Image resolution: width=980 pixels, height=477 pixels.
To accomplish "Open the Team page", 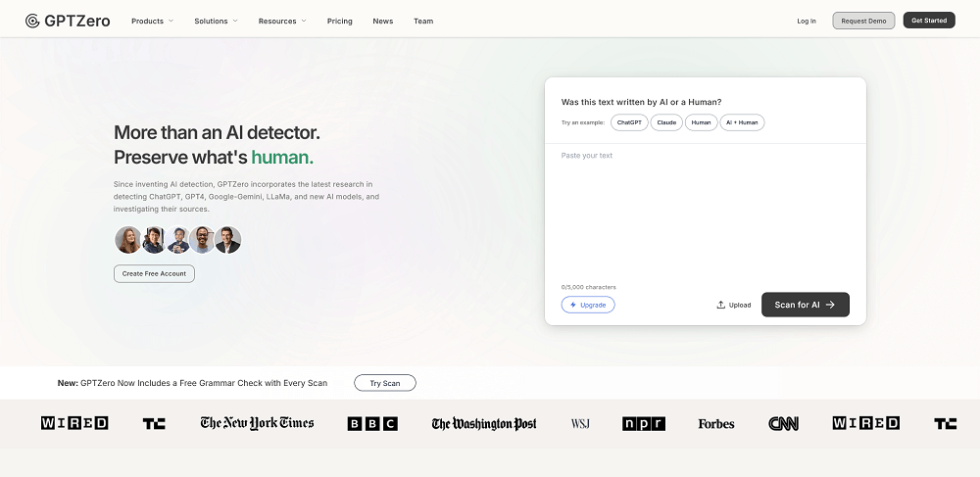I will click(x=423, y=21).
